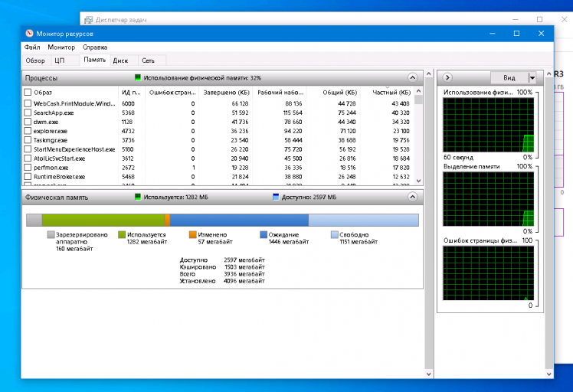Click the Диспетчер задач window icon behind

click(88, 20)
